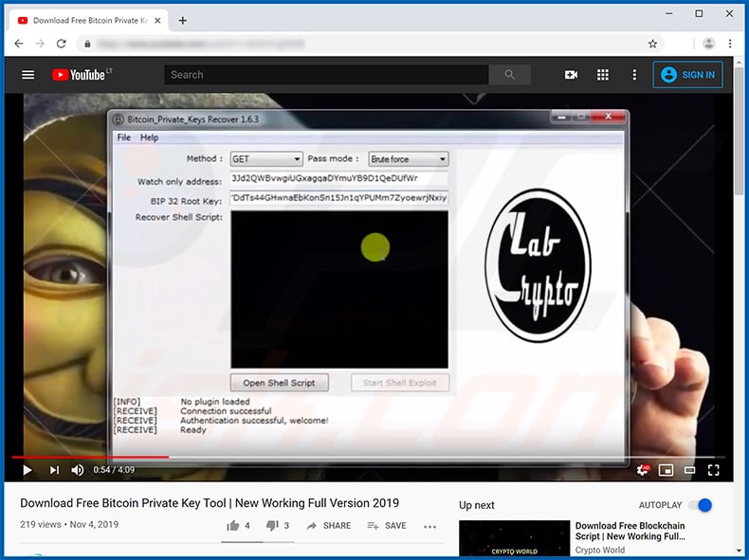This screenshot has width=749, height=560.
Task: Click SAVE to playlist
Action: pos(387,526)
